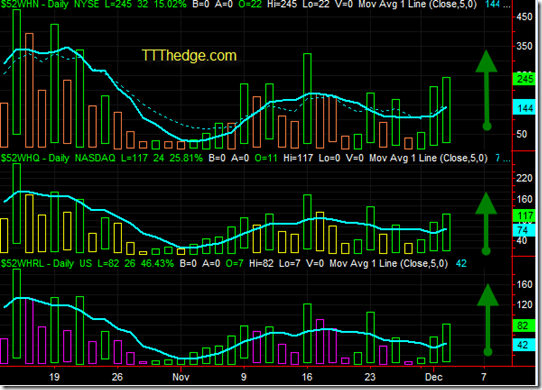542x390 pixels.
Task: Click the O=22 open value in top header
Action: 250,4
